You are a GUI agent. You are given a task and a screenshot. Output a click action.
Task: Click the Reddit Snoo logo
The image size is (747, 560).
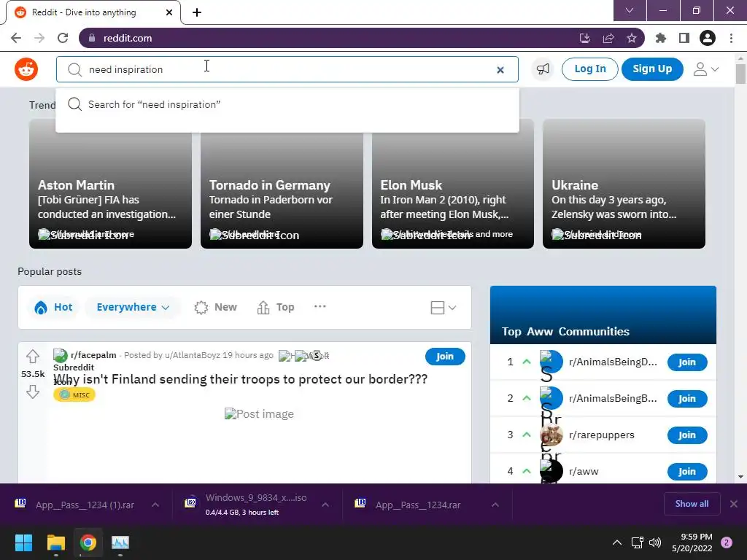[x=26, y=69]
